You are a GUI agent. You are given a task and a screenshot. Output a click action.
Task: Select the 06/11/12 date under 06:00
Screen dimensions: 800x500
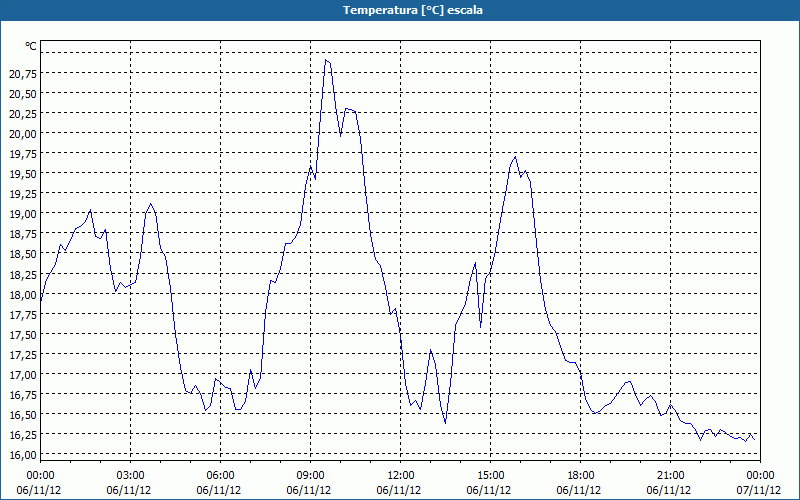pyautogui.click(x=219, y=490)
